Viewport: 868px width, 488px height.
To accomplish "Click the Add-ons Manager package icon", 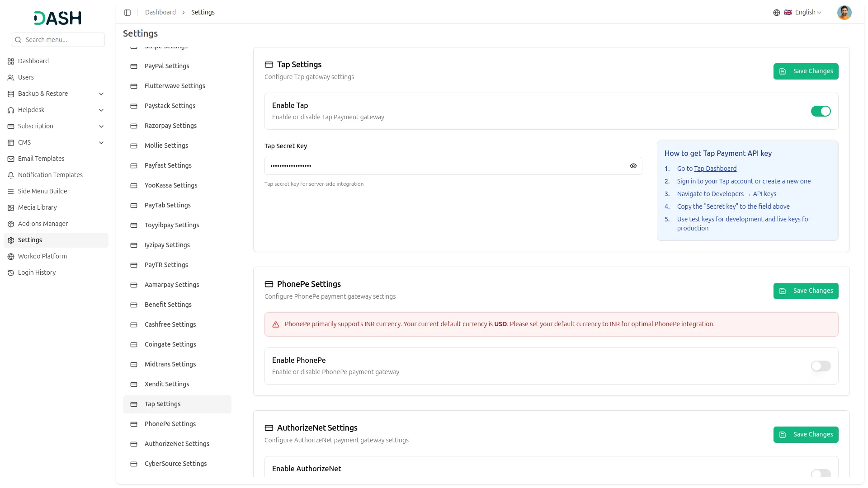I will 11,224.
